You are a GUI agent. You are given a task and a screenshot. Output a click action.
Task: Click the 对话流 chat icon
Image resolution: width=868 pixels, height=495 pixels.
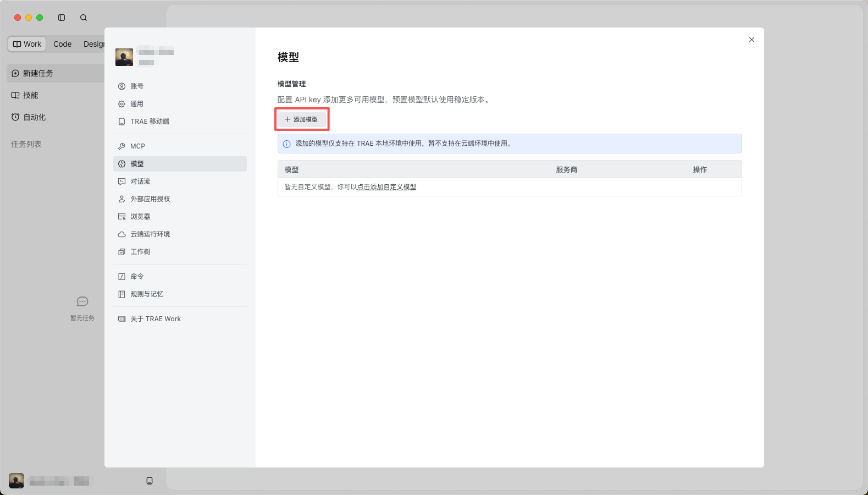[x=122, y=182]
